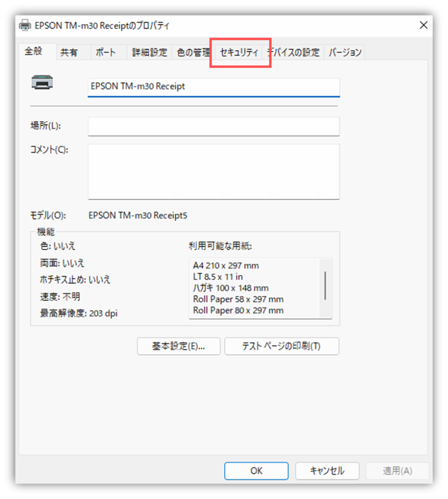Click the 機能 group heading
The image size is (448, 499).
coord(46,231)
